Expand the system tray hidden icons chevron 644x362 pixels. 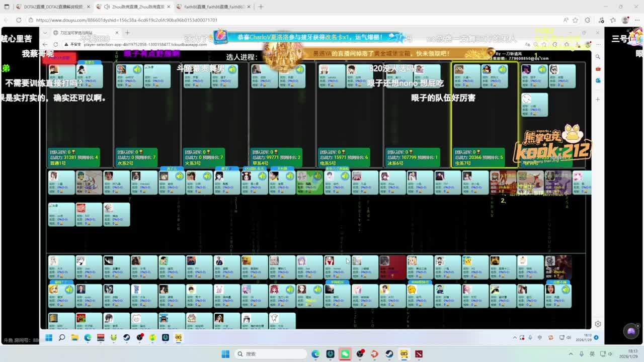coord(570,354)
